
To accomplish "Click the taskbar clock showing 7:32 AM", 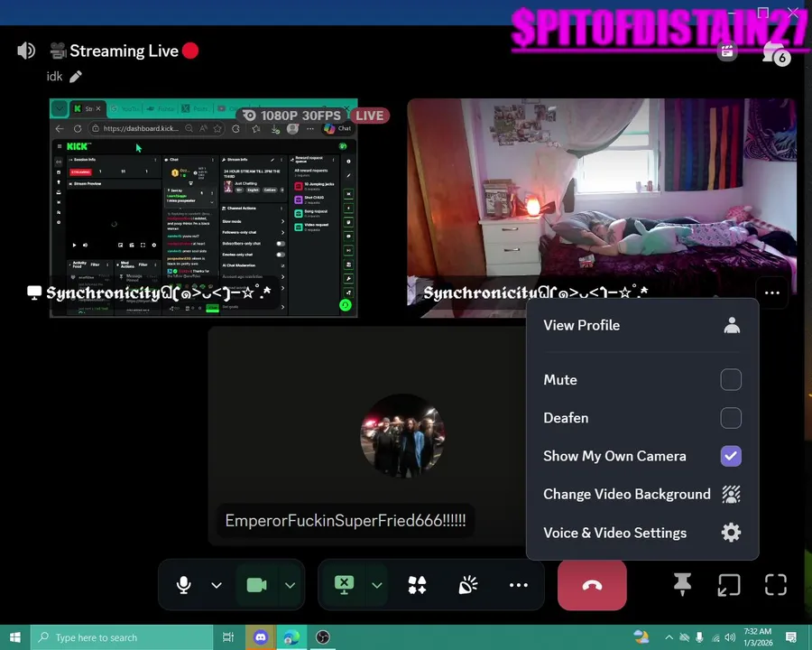I will 758,637.
